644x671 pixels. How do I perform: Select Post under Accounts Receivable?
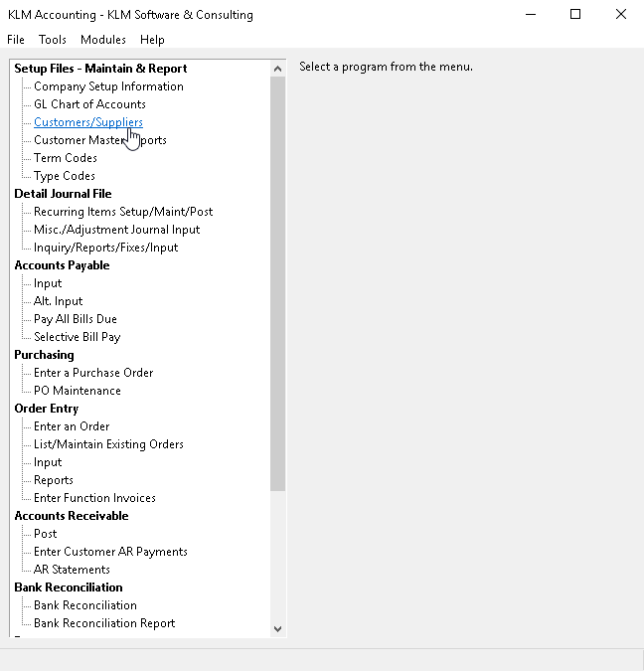point(45,534)
